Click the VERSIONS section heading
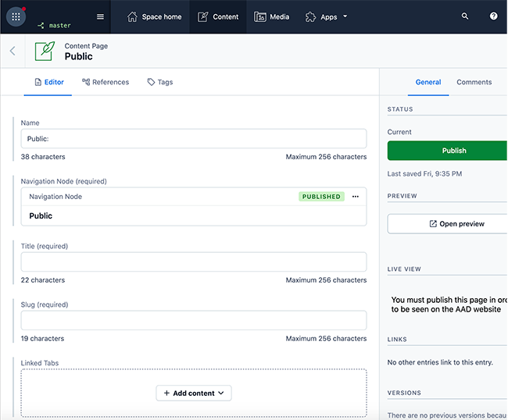Viewport: 508px width, 420px height. [x=404, y=393]
